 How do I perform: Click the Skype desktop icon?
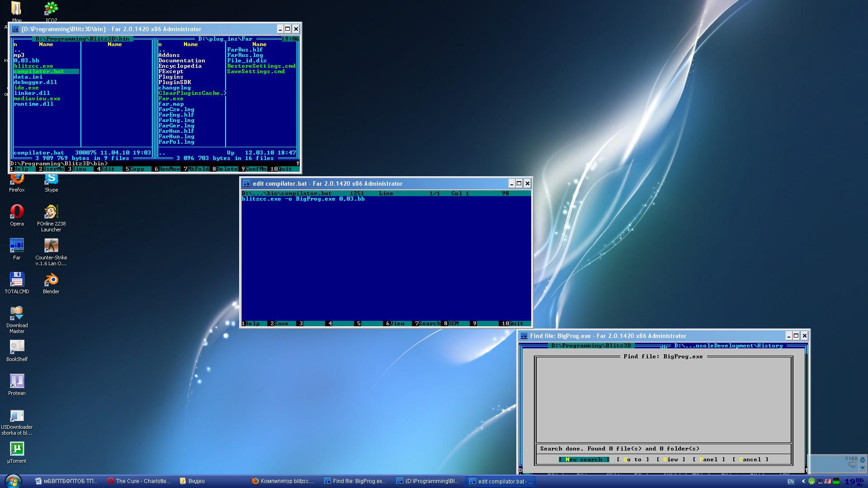(x=51, y=181)
